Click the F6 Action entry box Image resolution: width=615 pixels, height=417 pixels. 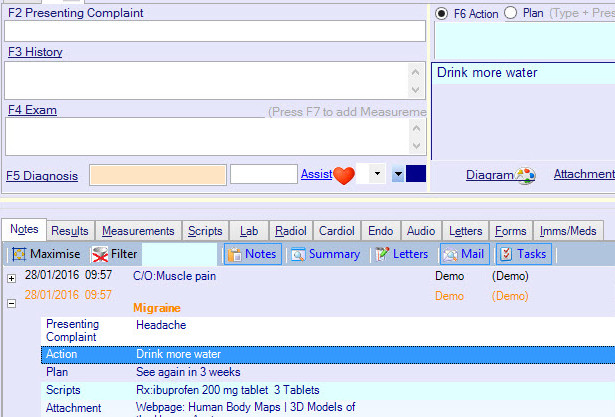tap(525, 40)
